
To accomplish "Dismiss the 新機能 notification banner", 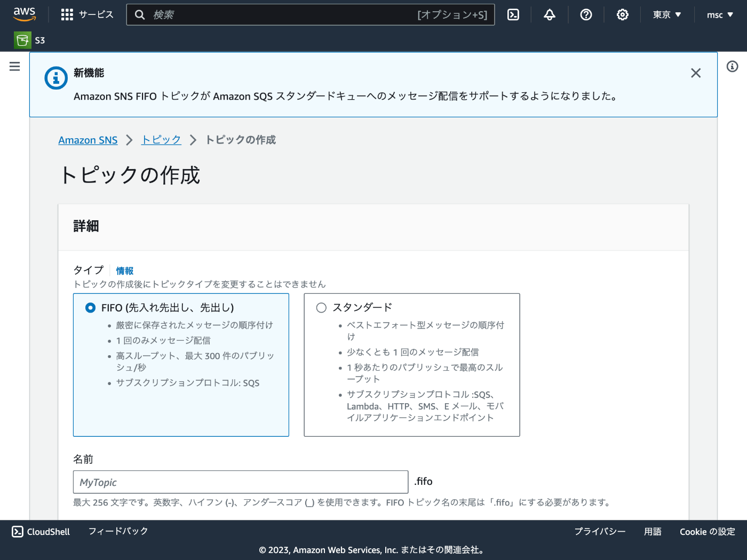I will tap(696, 73).
